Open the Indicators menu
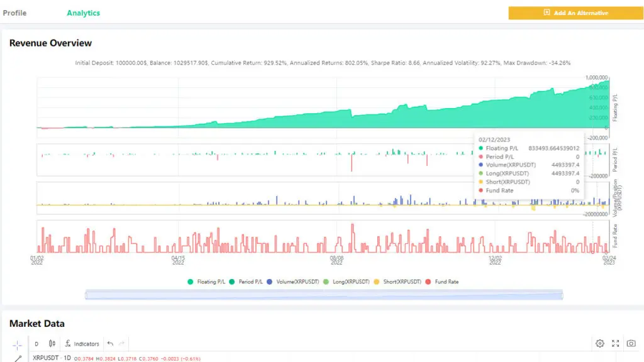 pos(81,344)
